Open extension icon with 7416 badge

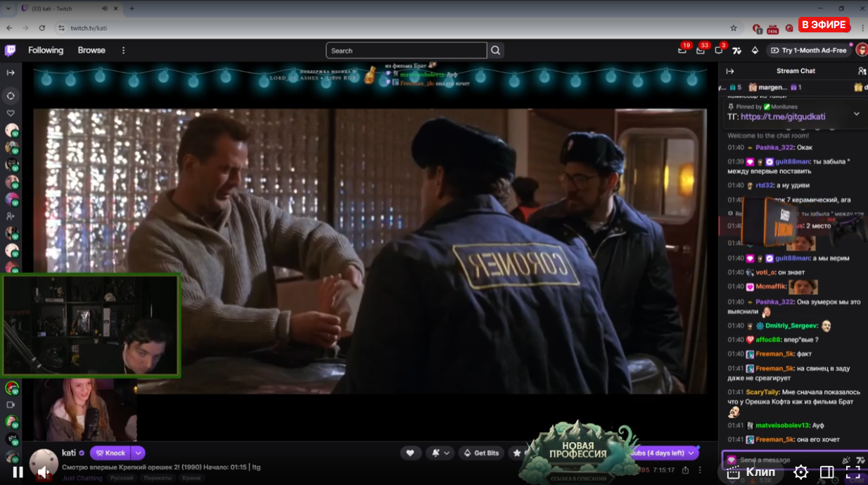click(x=772, y=29)
